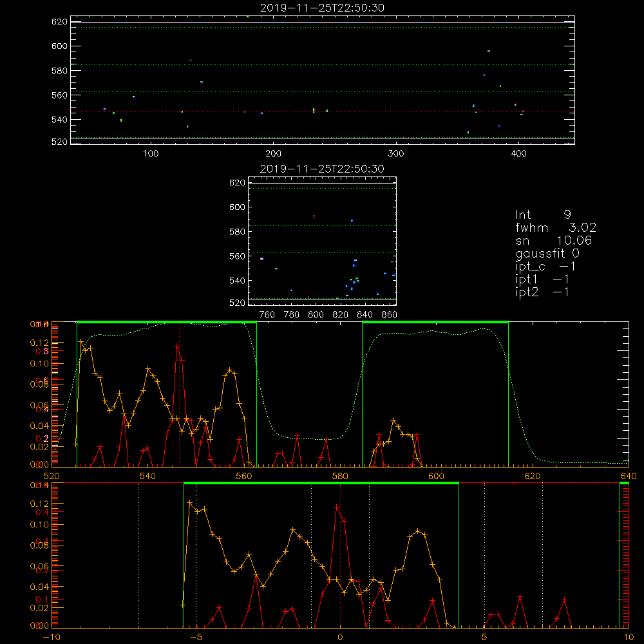Screen dimensions: 644x644
Task: Click the middle plot's title timestamp 2019-11-25T22:50:30
Action: coord(322,169)
